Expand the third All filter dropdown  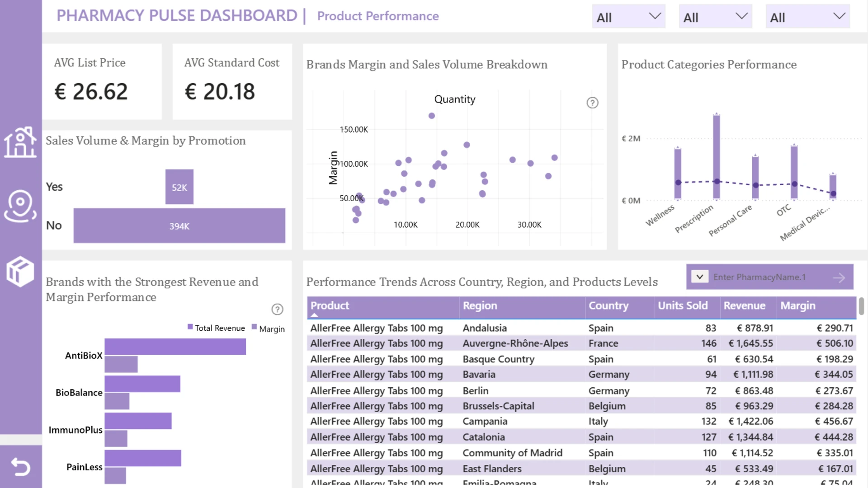(807, 17)
